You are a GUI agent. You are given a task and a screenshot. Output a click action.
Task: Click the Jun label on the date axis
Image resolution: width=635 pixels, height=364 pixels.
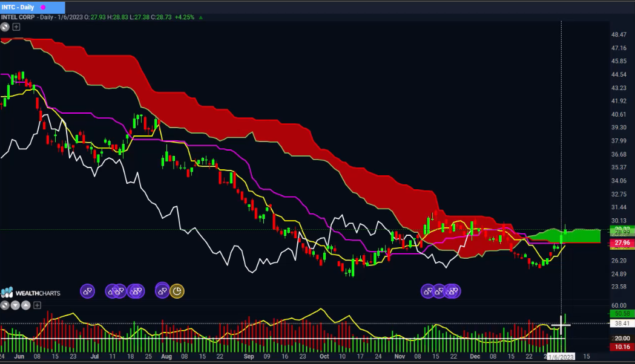(x=19, y=356)
